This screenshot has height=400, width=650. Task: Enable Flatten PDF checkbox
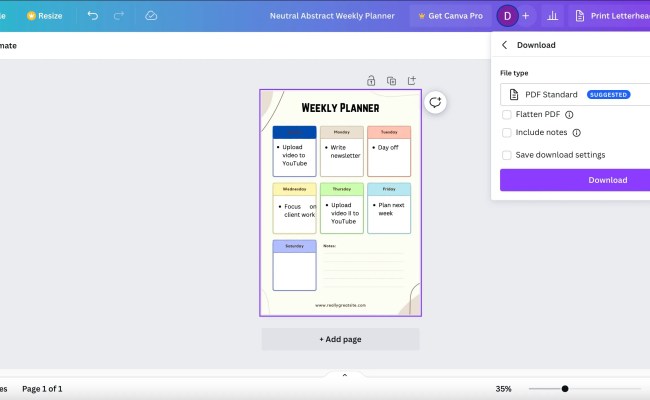click(507, 114)
